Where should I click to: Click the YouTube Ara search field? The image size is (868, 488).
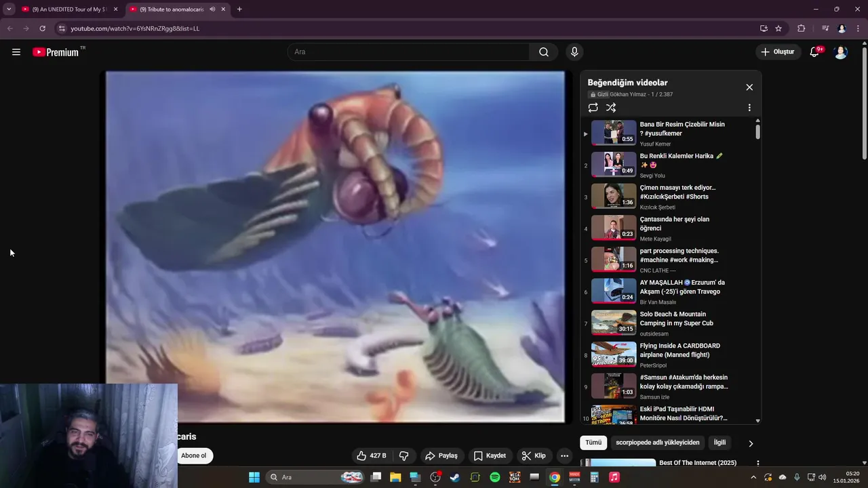point(409,52)
